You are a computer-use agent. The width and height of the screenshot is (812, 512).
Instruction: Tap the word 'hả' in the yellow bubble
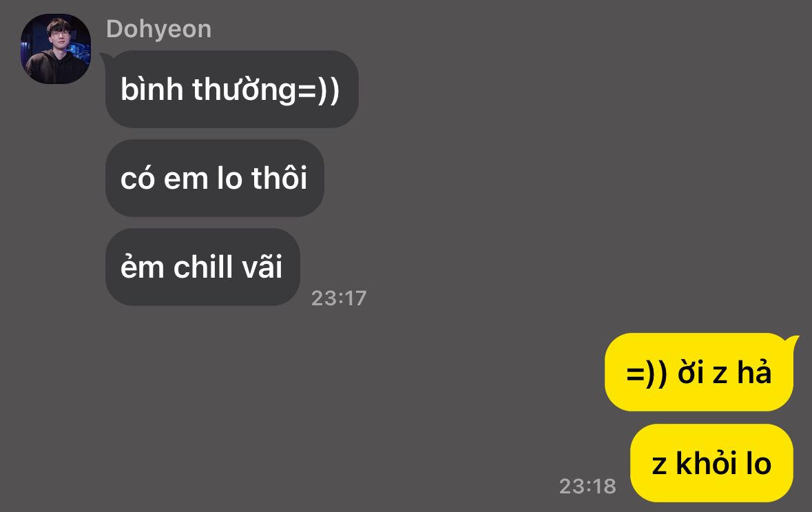tap(754, 372)
